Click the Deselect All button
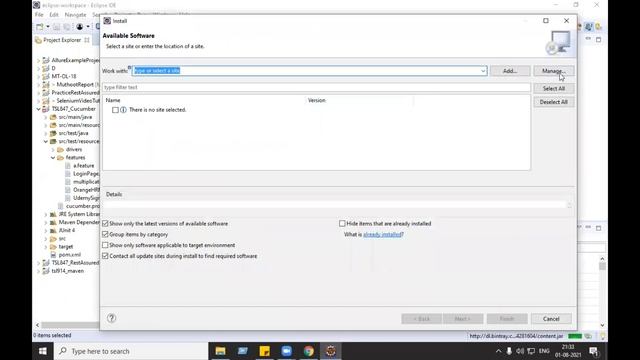Image resolution: width=640 pixels, height=360 pixels. click(x=553, y=102)
